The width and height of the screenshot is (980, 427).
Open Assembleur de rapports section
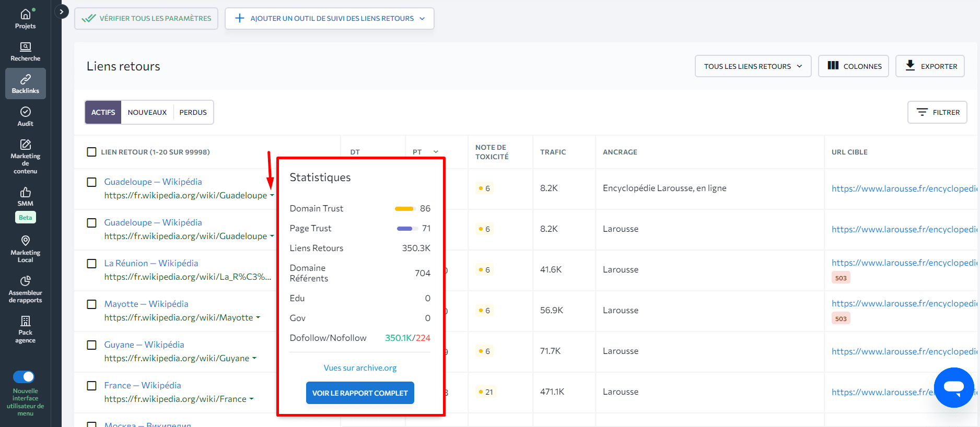(25, 289)
